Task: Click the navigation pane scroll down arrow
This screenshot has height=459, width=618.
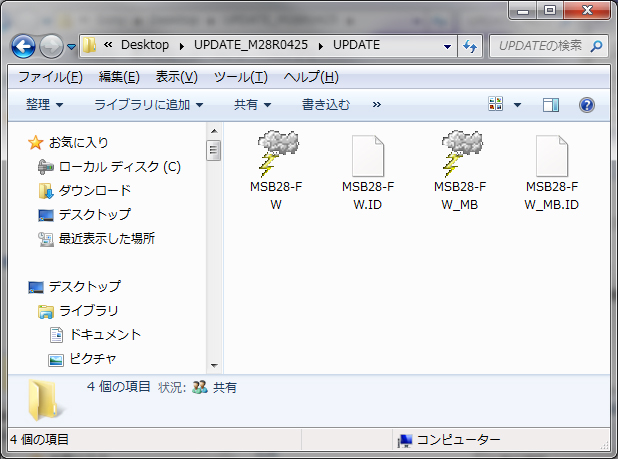Action: [213, 366]
